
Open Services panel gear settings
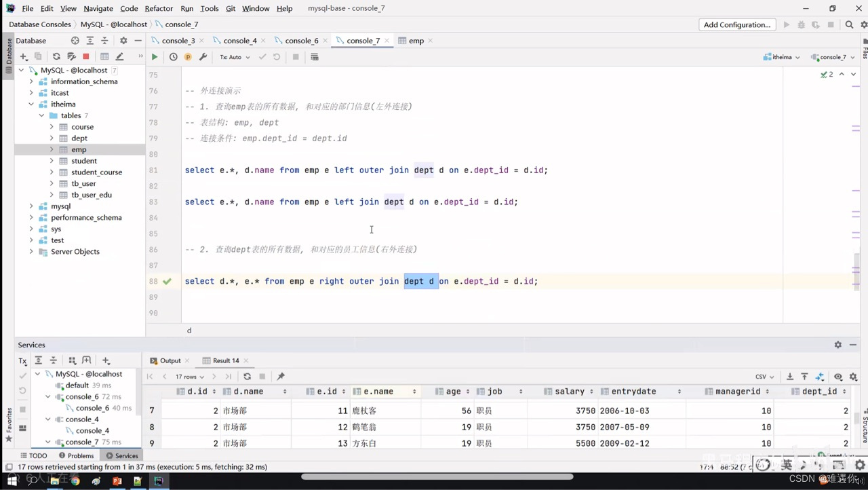pyautogui.click(x=838, y=345)
